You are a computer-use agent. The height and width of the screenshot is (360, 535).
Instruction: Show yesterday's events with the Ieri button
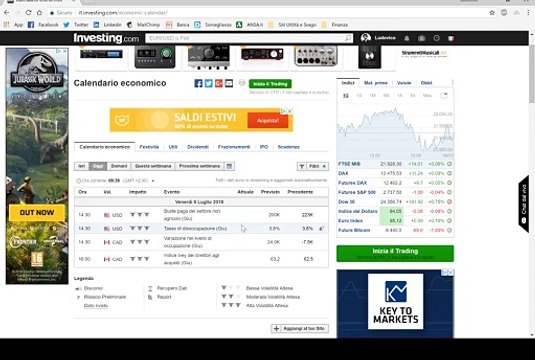[x=82, y=166]
